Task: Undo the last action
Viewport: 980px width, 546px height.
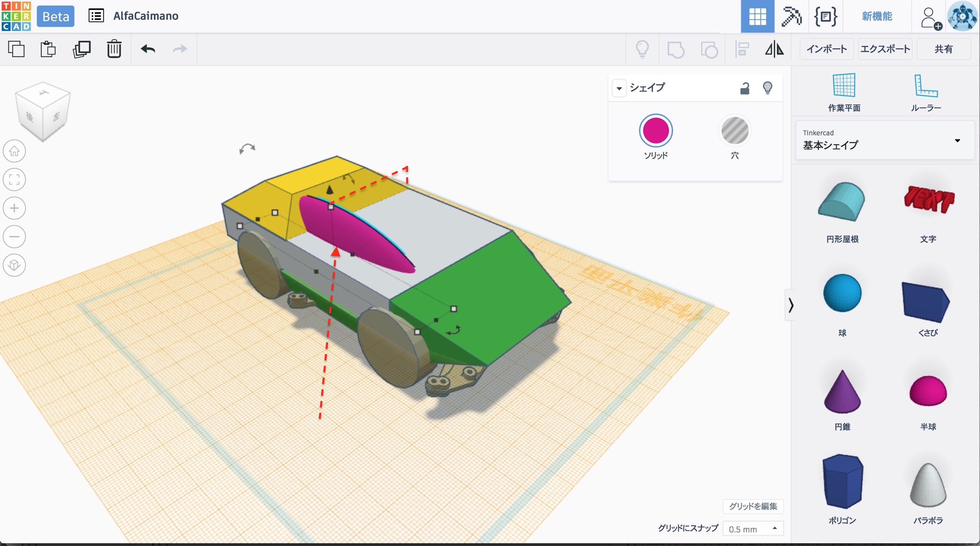Action: coord(148,49)
